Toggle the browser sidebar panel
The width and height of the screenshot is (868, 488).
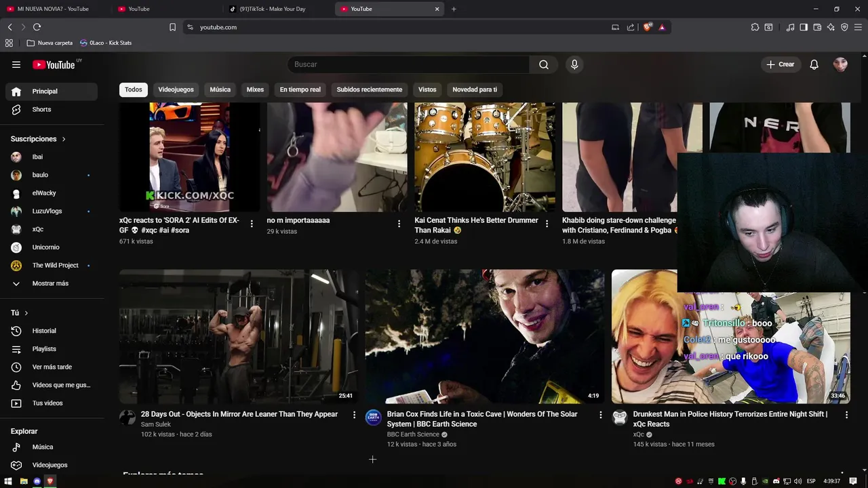(x=804, y=27)
